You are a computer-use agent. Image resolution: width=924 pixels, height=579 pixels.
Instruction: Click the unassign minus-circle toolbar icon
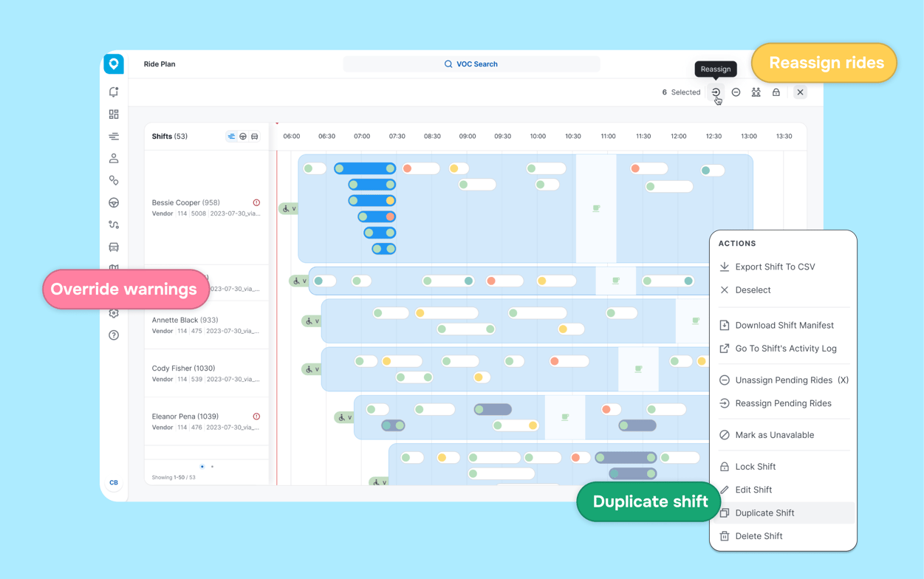[x=736, y=92]
